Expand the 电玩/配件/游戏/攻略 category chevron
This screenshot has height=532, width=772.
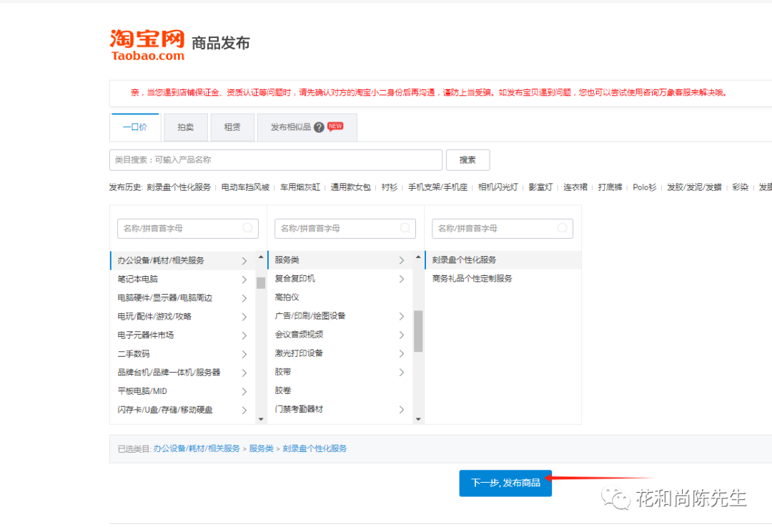point(244,316)
